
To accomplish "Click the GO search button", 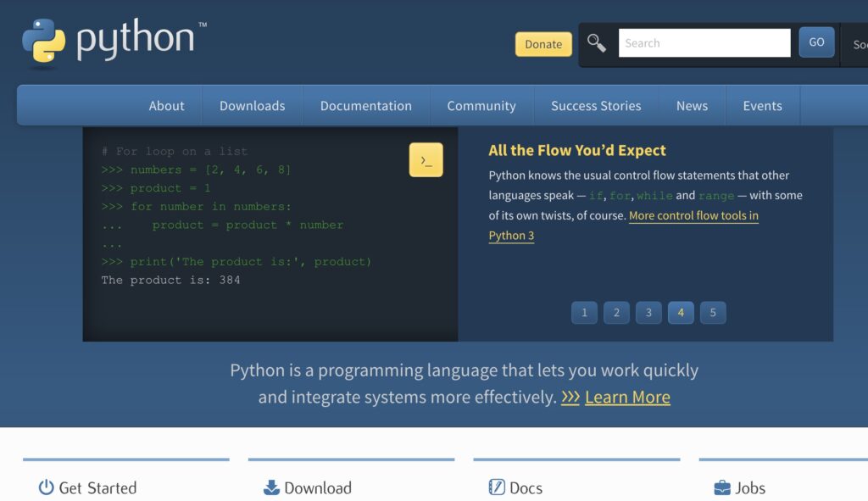I will [816, 42].
